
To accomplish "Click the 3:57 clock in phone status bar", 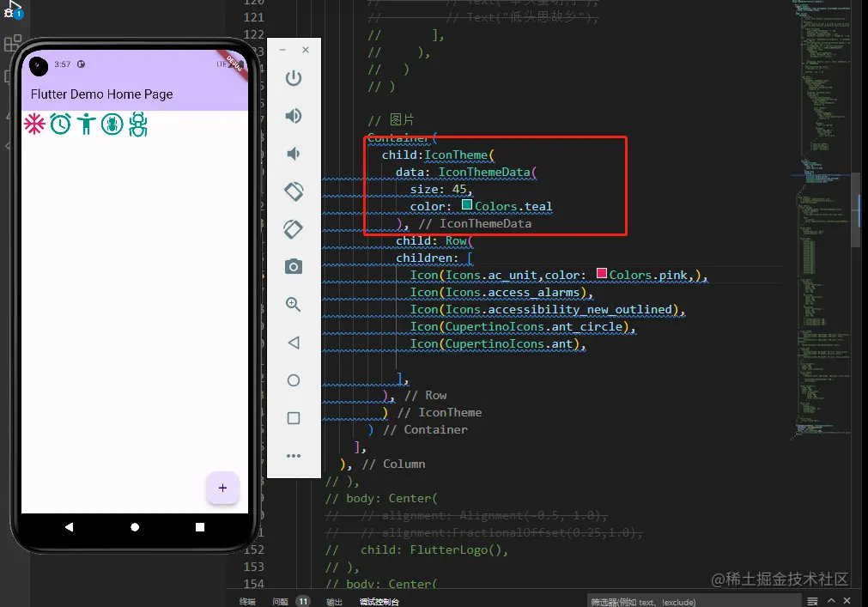I will 63,64.
